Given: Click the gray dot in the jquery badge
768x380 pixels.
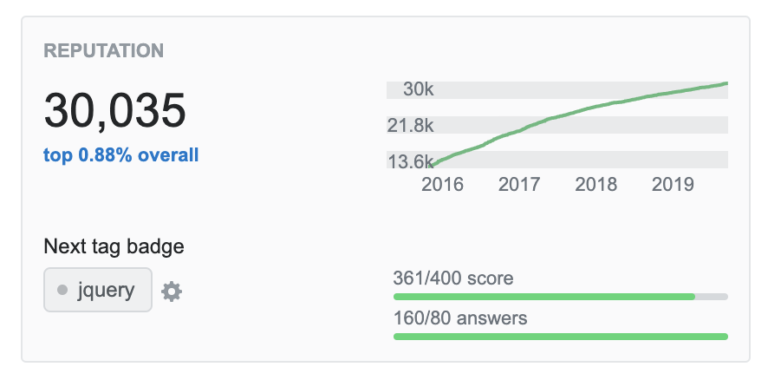Looking at the screenshot, I should 62,290.
